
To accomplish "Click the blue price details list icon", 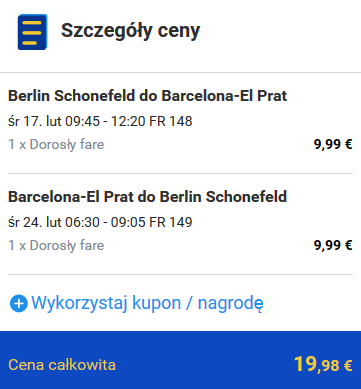I will 32,32.
